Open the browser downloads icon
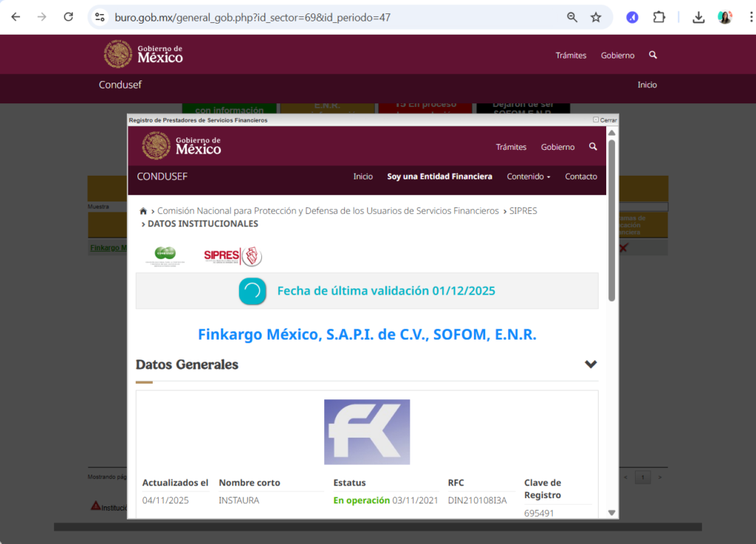The image size is (756, 544). point(698,17)
